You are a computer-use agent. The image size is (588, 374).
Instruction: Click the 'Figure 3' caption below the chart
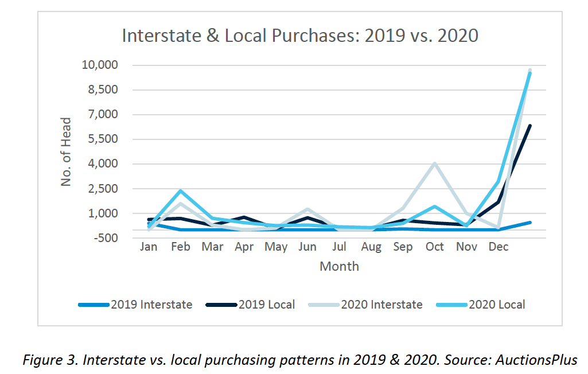[x=300, y=360]
